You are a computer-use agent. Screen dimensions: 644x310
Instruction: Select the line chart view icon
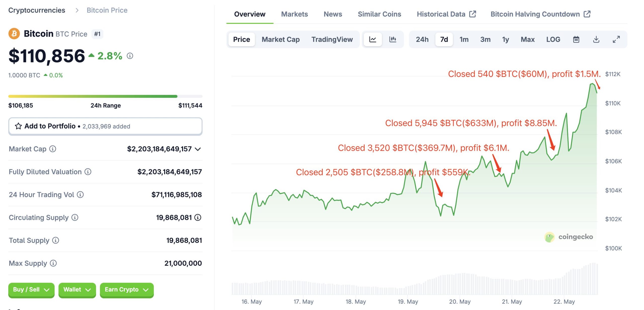click(x=373, y=39)
